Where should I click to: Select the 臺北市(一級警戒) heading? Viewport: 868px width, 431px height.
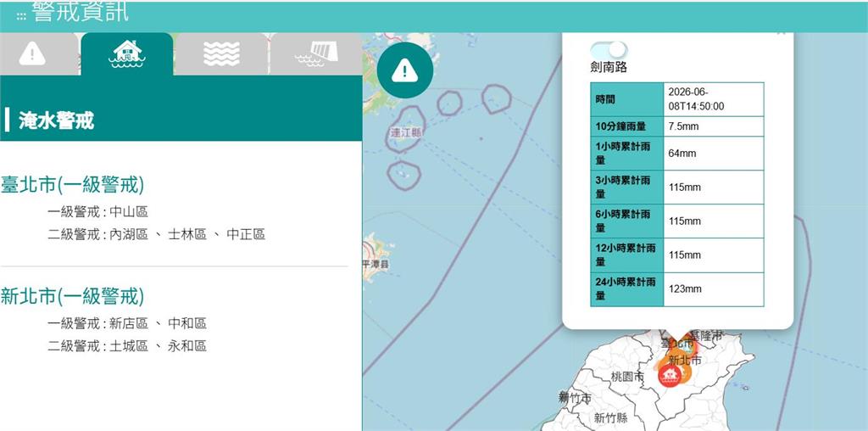pos(73,185)
